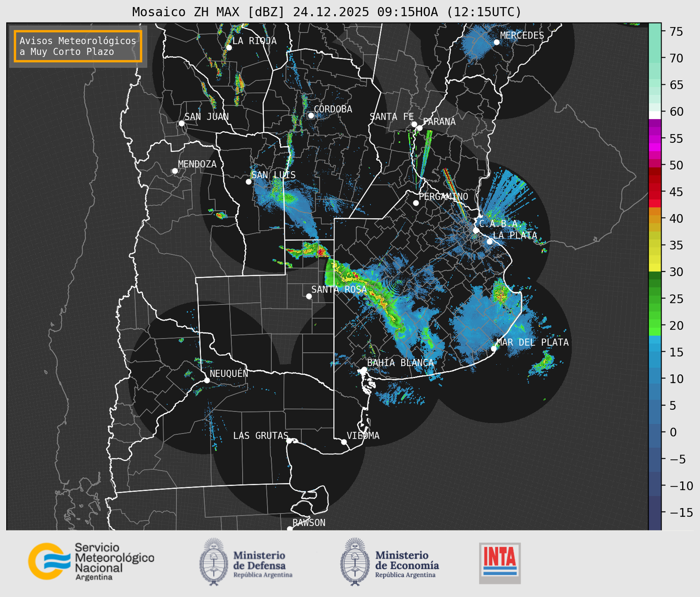Click the intense red storm cell near Santa Rosa
This screenshot has width=700, height=597.
pos(321,251)
